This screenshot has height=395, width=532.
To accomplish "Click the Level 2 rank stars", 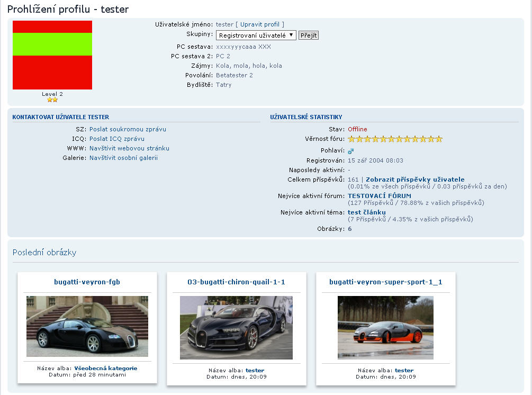I will pos(52,100).
